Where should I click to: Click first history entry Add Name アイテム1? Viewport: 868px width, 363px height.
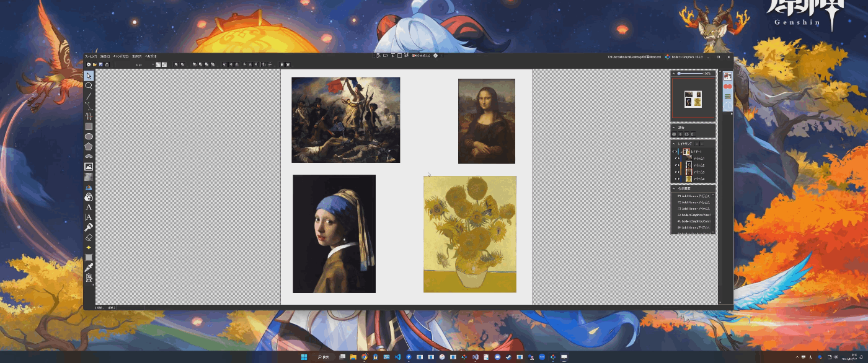point(694,196)
